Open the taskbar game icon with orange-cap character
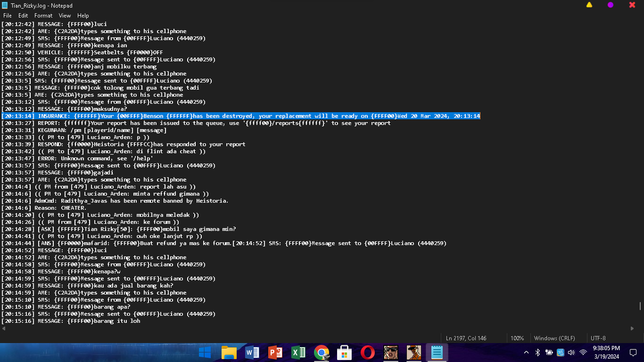Image resolution: width=644 pixels, height=362 pixels. coord(414,352)
